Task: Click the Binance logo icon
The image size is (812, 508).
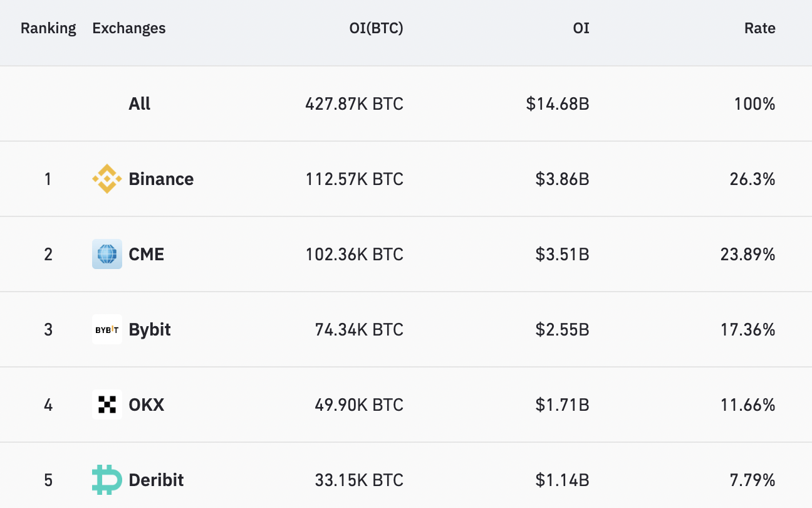Action: [x=107, y=179]
